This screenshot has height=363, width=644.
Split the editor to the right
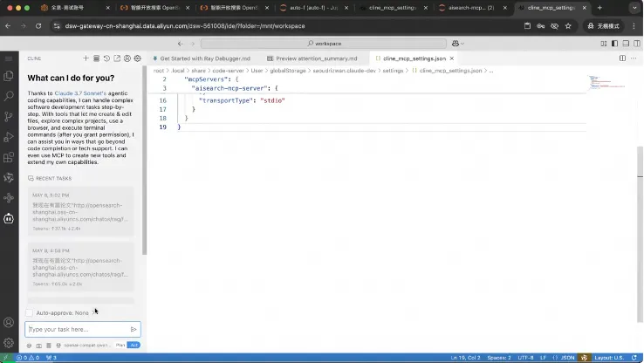click(623, 58)
